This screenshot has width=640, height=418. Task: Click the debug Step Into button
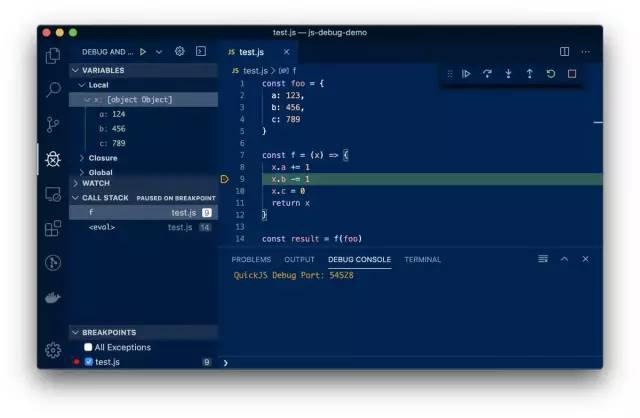point(508,73)
